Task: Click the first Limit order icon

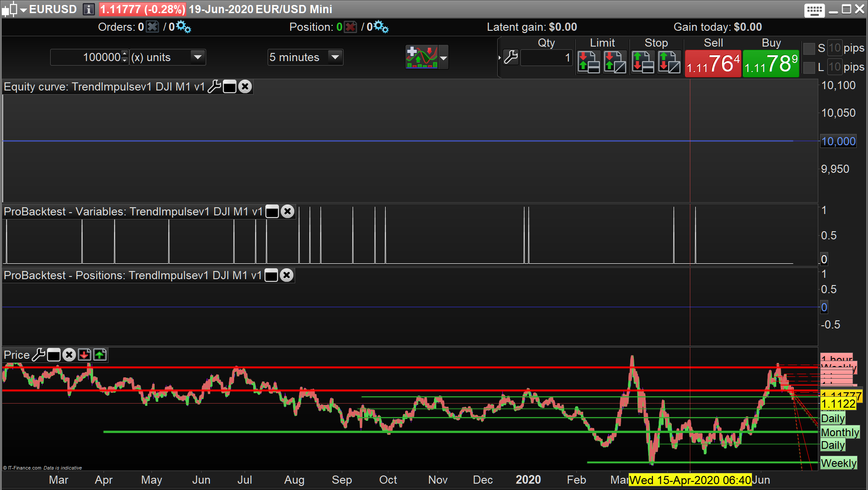Action: pos(589,62)
